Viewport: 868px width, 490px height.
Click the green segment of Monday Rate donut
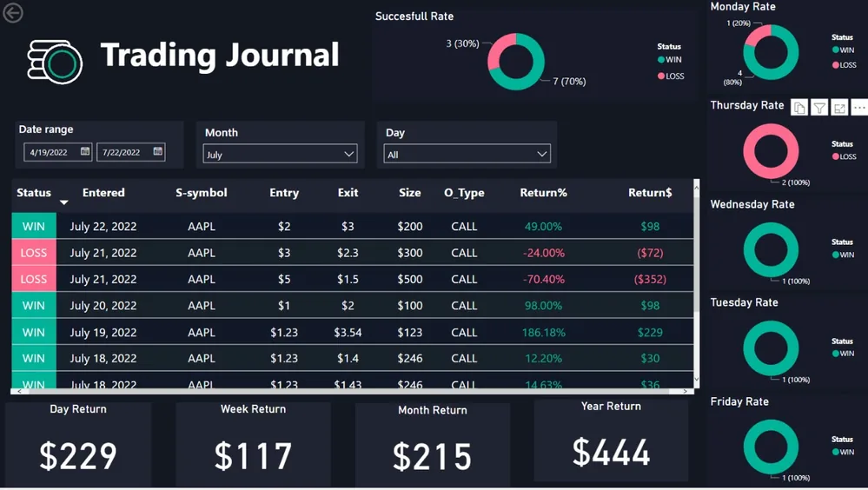coord(791,60)
